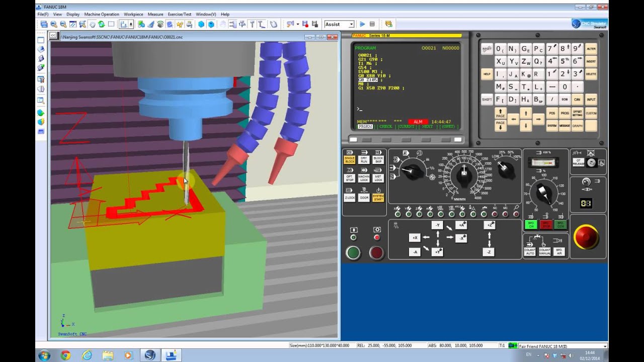The height and width of the screenshot is (362, 644).
Task: Click the right arrow key on the keypad
Action: tap(538, 119)
